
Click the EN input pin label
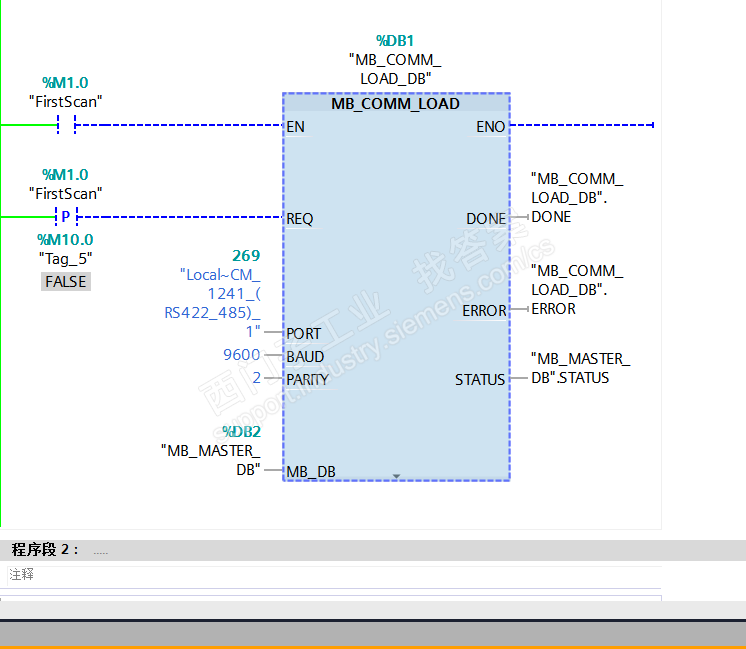coord(295,127)
